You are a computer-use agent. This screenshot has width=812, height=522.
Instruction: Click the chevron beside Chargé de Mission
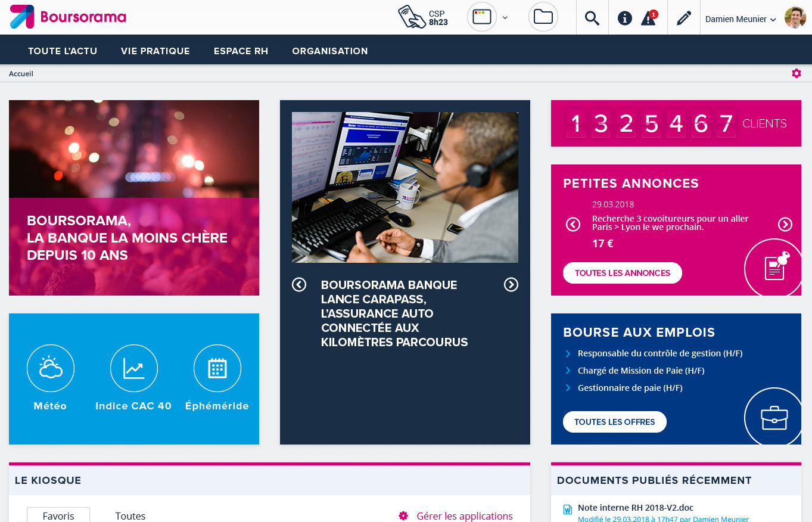point(568,371)
